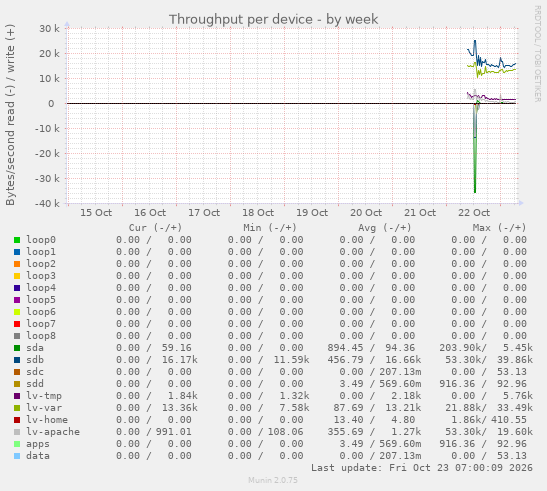Click sda current write value 59.16
The height and width of the screenshot is (491, 547).
click(x=177, y=348)
